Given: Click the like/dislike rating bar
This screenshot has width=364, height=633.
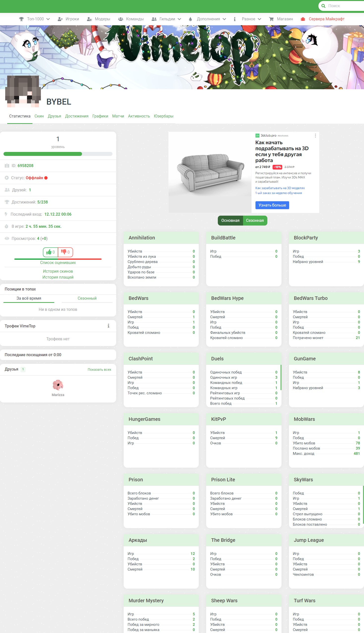Looking at the screenshot, I should pos(58,259).
